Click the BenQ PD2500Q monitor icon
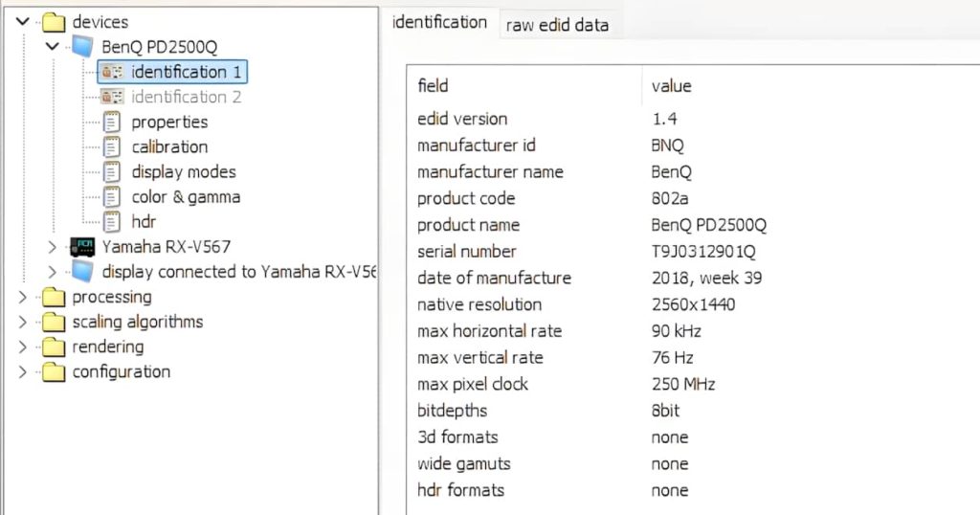This screenshot has height=515, width=980. click(x=83, y=47)
